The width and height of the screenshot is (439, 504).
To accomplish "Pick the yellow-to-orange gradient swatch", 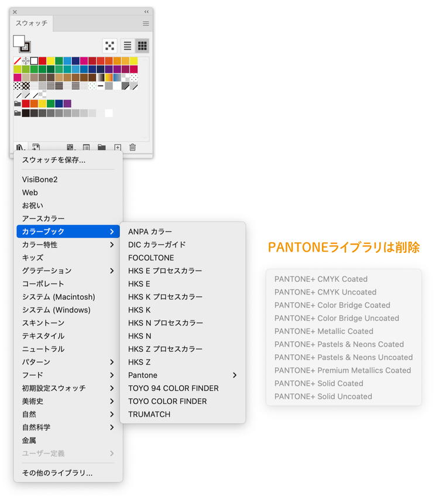I will click(109, 77).
